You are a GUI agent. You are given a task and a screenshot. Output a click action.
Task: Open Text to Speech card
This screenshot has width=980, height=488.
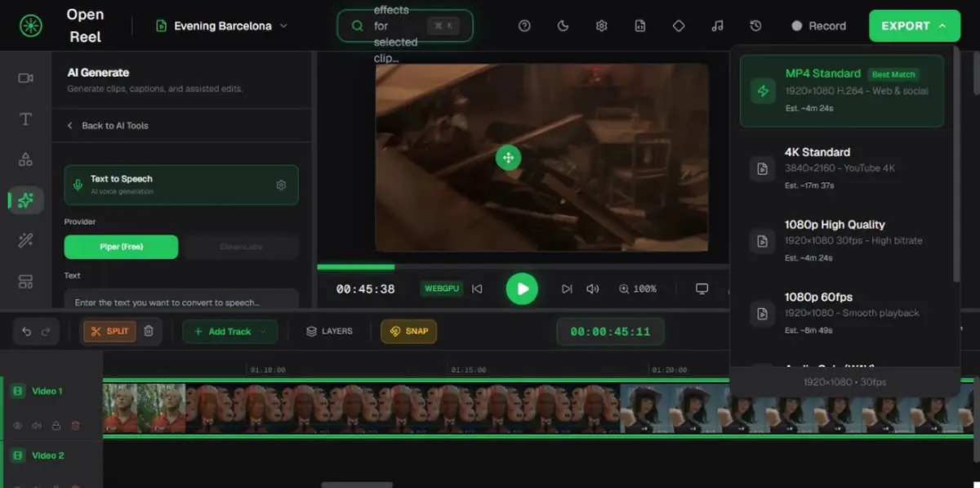tap(181, 185)
